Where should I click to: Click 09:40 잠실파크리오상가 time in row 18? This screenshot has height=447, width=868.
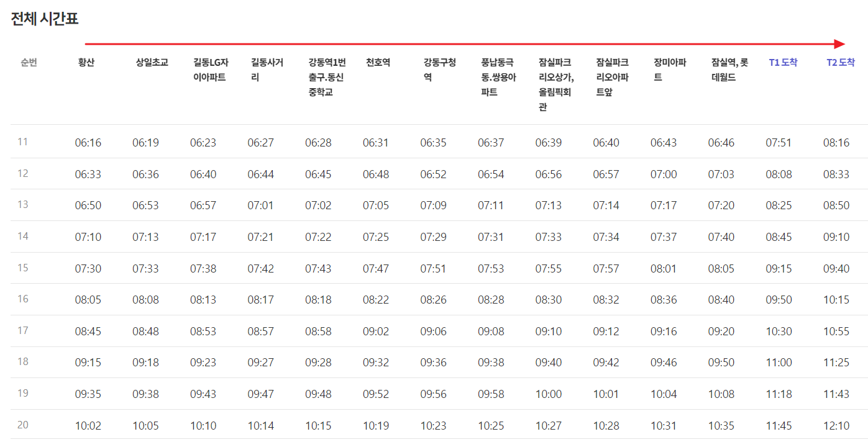pyautogui.click(x=549, y=363)
